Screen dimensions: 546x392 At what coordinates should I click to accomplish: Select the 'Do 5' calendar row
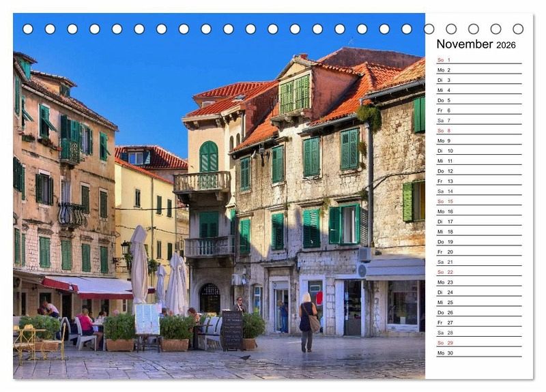pyautogui.click(x=479, y=100)
